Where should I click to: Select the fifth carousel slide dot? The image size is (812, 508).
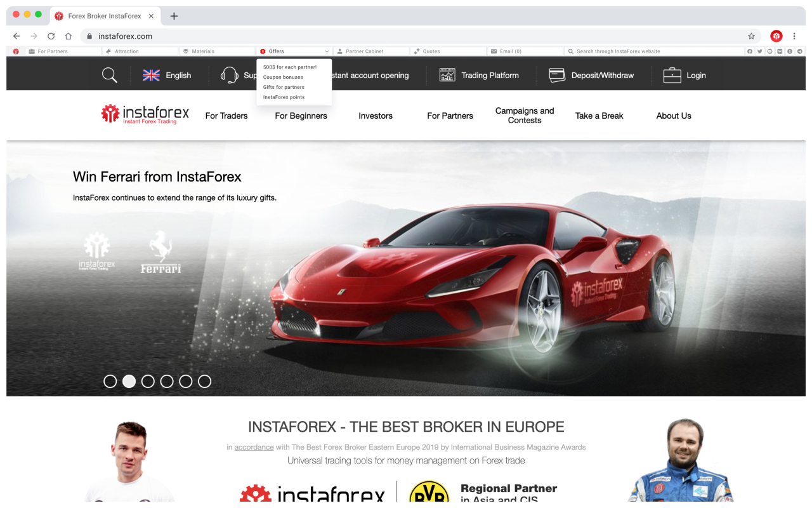point(185,381)
